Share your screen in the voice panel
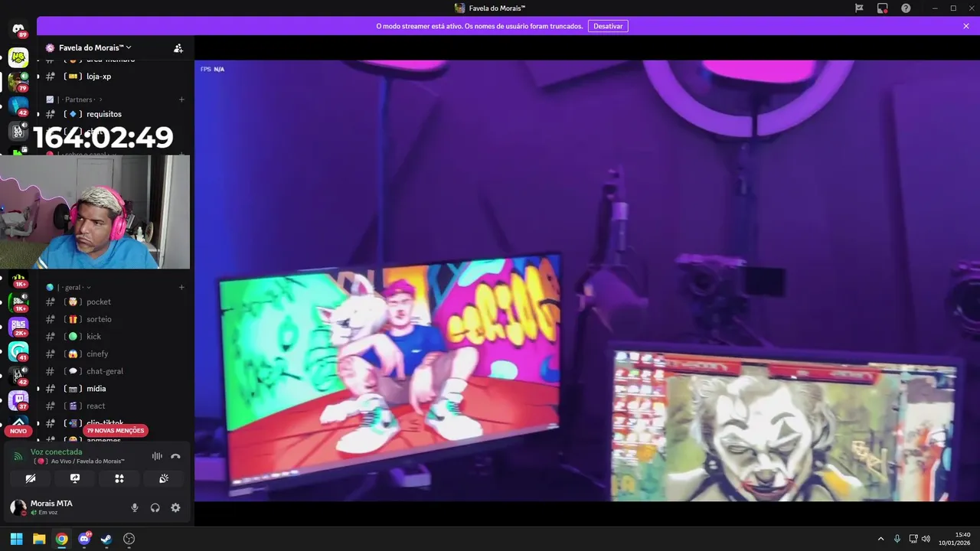 75,478
